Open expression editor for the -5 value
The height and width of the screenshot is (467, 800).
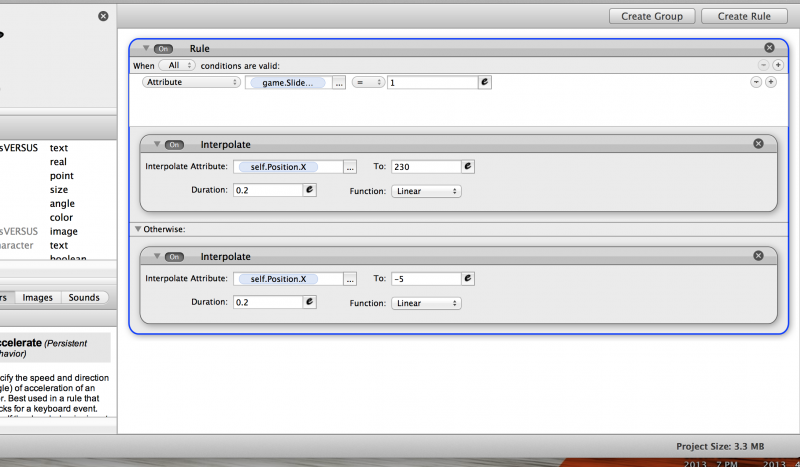click(x=467, y=279)
